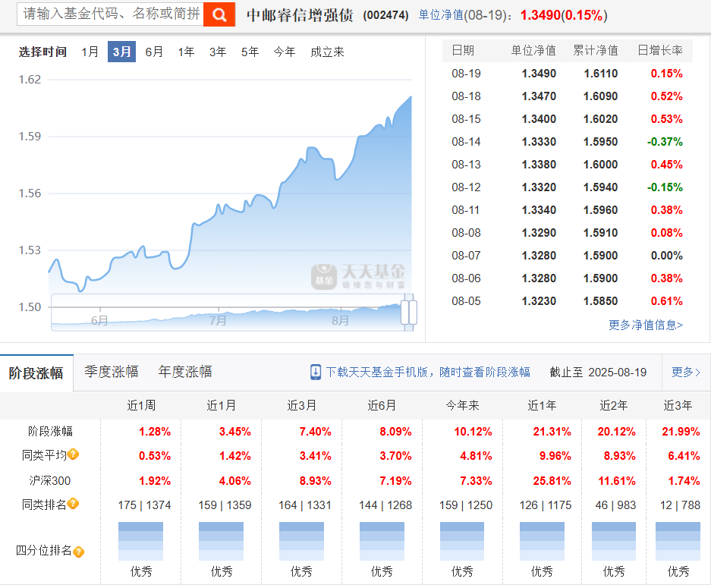Focus the fund code search field

tap(110, 14)
